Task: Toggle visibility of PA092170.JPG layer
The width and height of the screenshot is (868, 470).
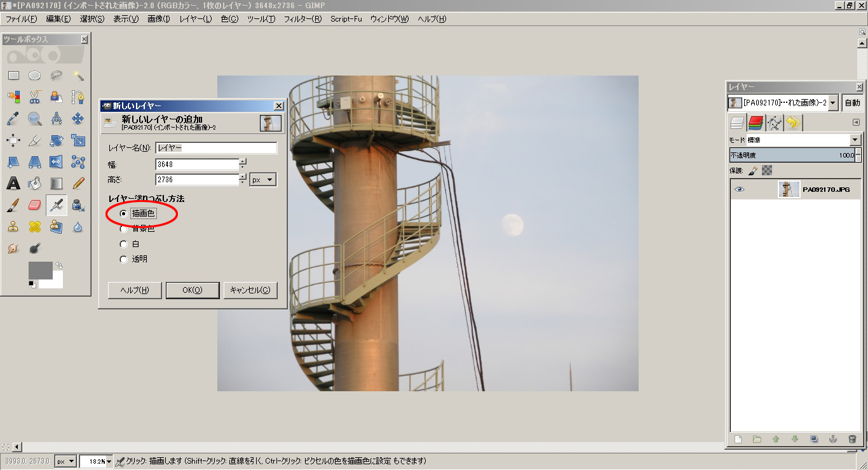Action: (x=738, y=189)
